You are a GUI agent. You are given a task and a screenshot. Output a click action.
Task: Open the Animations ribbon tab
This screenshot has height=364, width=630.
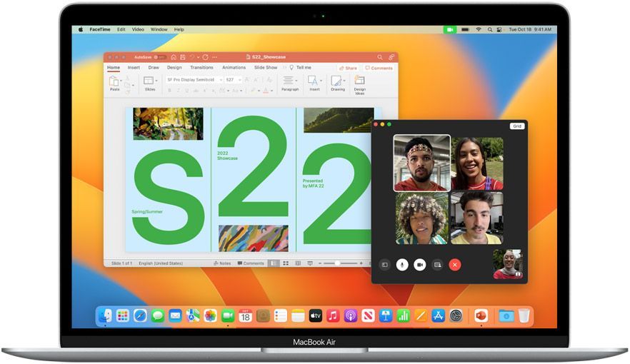click(234, 67)
